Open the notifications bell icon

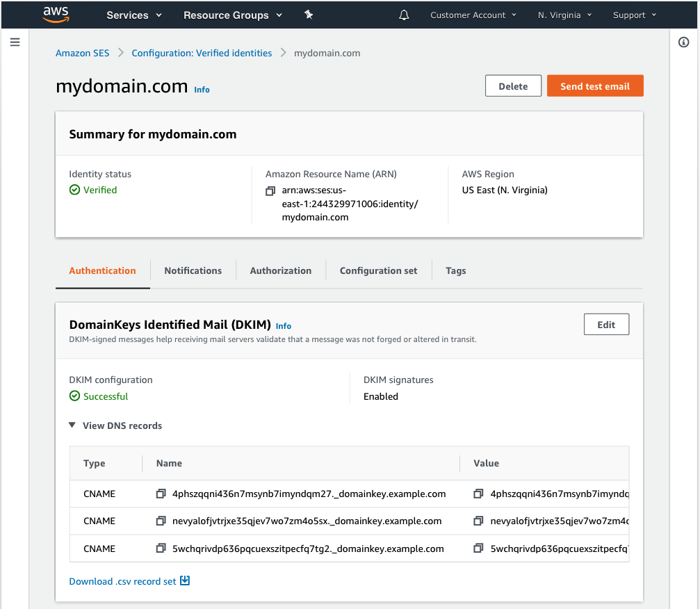[x=404, y=15]
